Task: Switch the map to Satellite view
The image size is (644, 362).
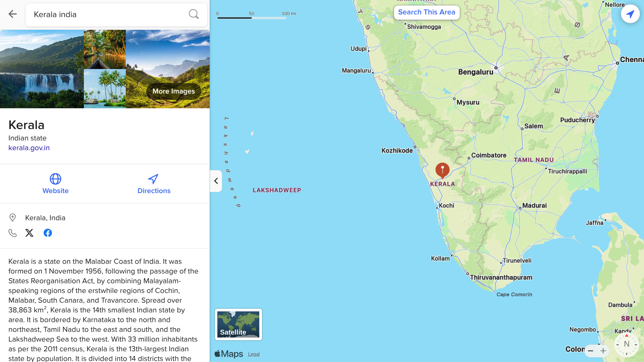Action: (x=238, y=324)
